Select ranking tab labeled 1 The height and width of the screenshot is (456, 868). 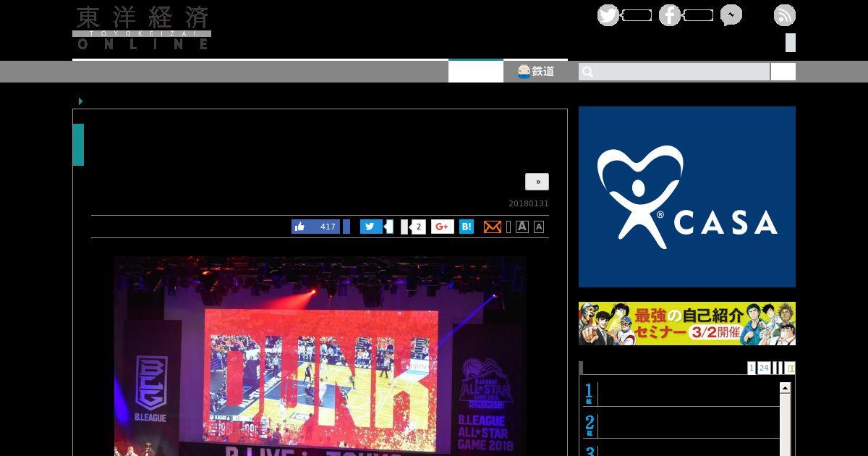[x=752, y=368]
